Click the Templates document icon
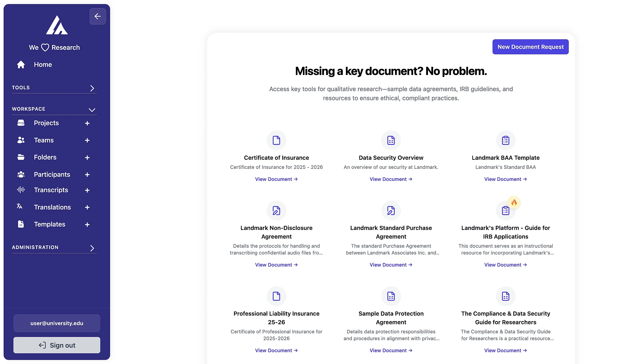 point(21,224)
